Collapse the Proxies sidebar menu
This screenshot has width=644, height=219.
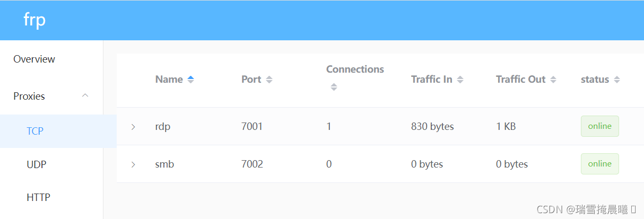coord(85,96)
